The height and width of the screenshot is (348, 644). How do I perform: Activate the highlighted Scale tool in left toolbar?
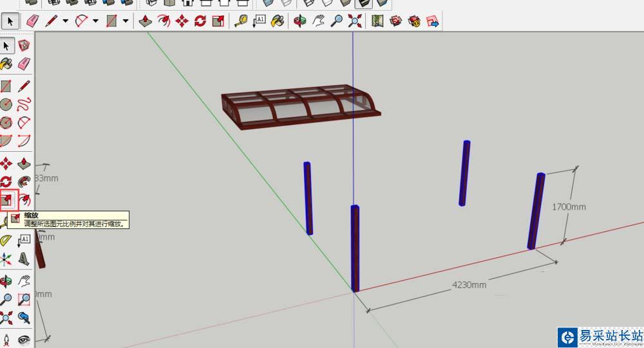coord(6,199)
